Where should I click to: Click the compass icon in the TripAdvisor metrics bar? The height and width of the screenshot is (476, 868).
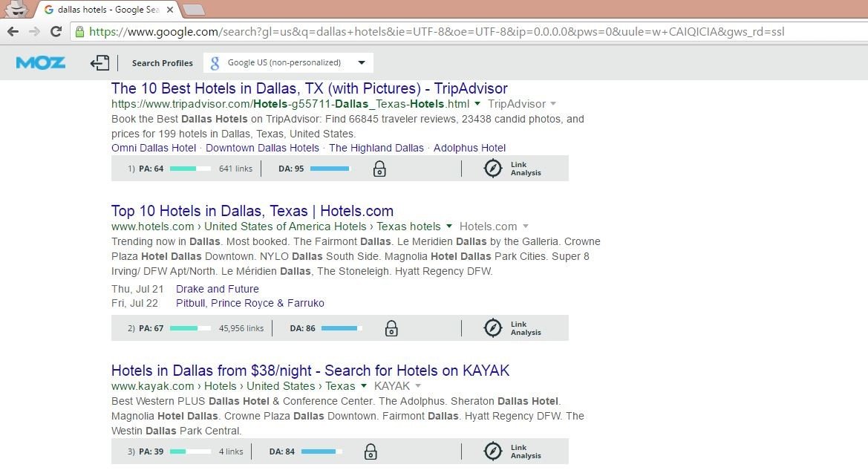[493, 169]
